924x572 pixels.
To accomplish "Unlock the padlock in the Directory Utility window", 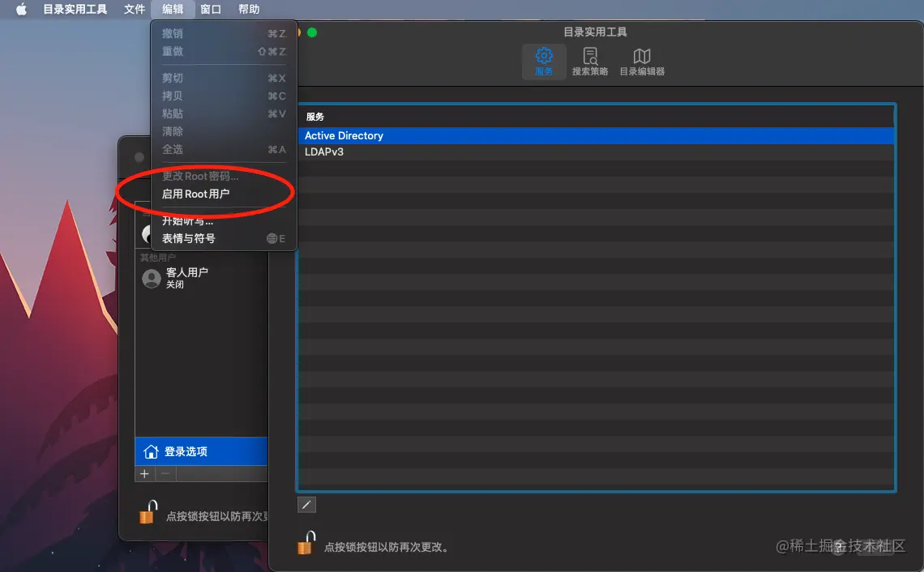I will pyautogui.click(x=306, y=545).
